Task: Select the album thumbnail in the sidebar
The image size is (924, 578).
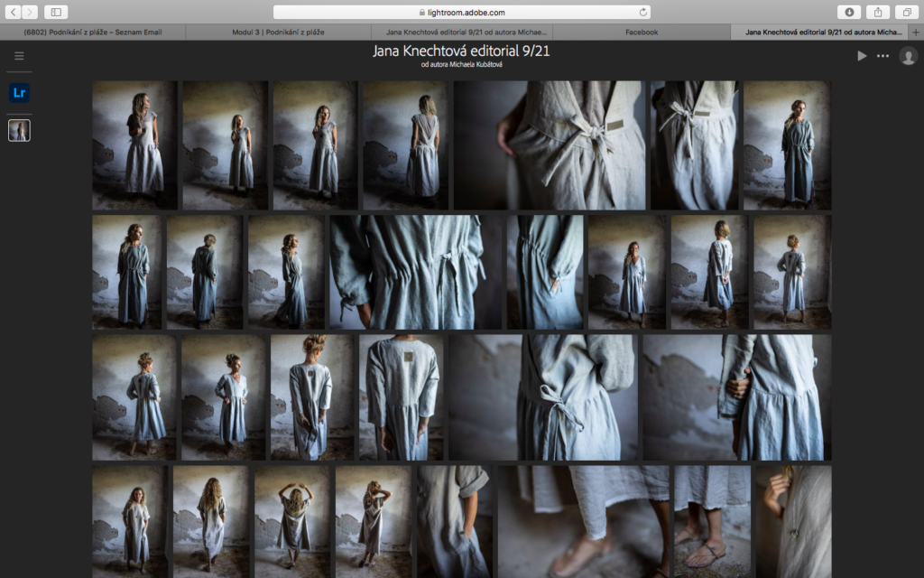Action: click(x=19, y=130)
